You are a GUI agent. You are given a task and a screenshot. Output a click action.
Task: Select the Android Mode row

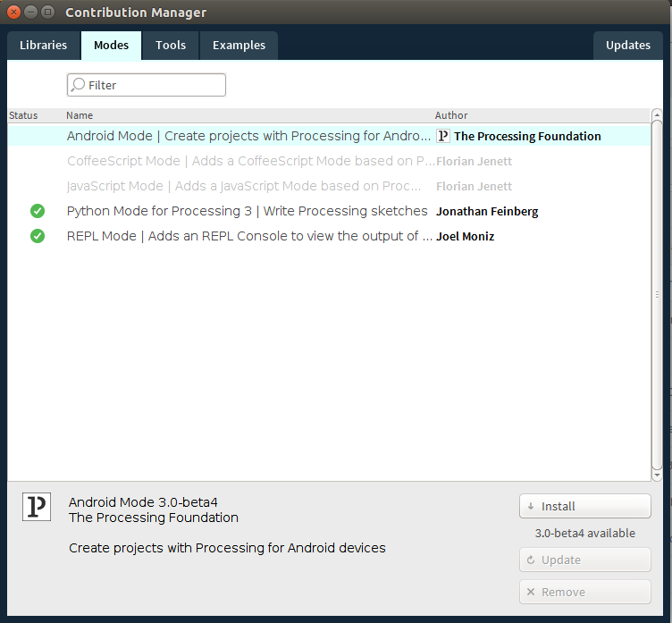[329, 136]
